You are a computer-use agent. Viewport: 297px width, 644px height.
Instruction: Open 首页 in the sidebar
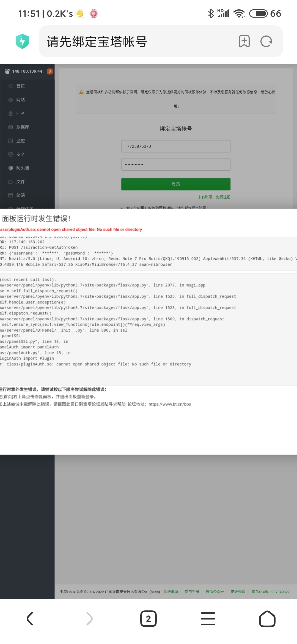tap(21, 86)
